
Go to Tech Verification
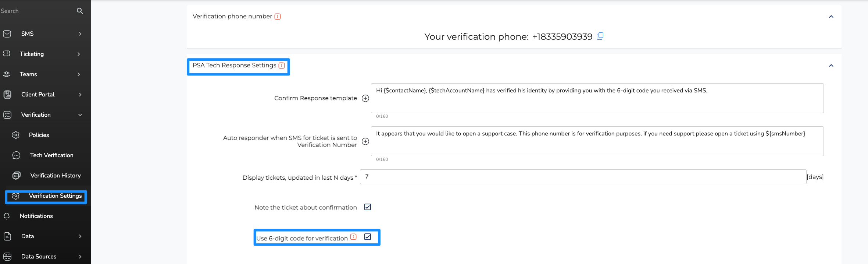click(x=51, y=155)
